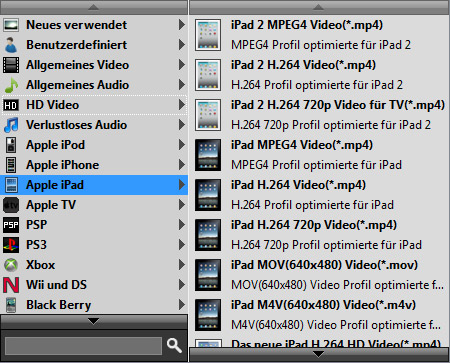Select the PS3 category label
The width and height of the screenshot is (450, 363).
36,245
